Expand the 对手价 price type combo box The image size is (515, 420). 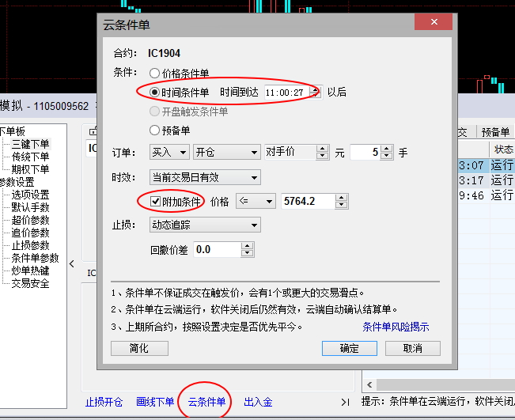click(323, 153)
